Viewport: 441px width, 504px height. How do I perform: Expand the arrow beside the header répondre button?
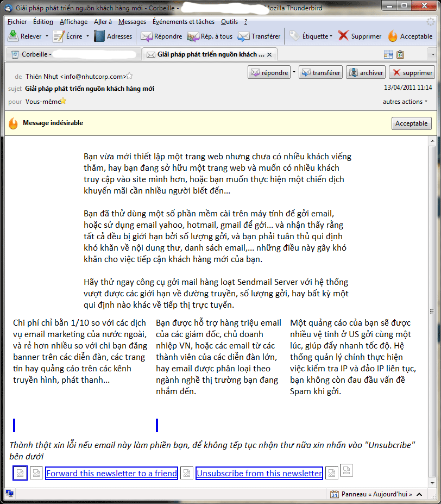(294, 72)
